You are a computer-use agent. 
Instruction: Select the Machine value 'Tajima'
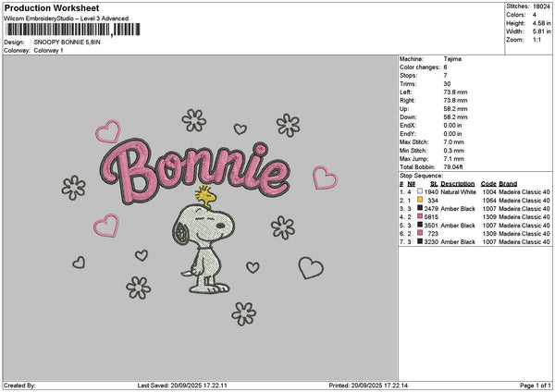(x=452, y=59)
